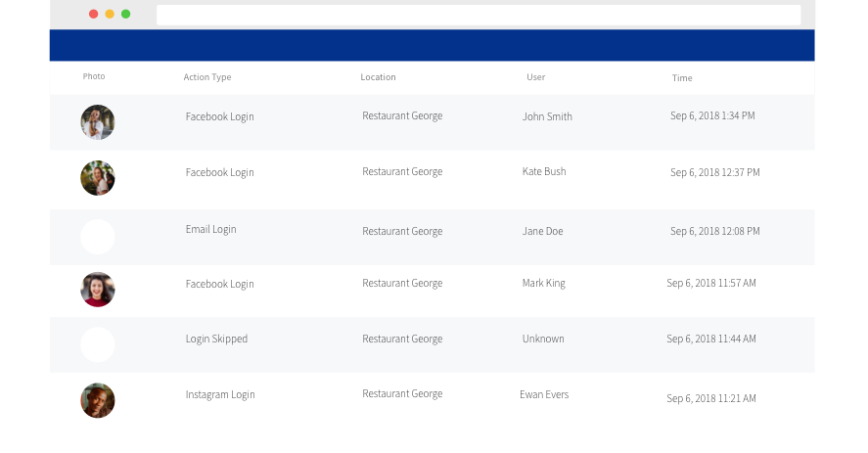Click the user name Ewan Evers
The image size is (868, 453).
[x=544, y=394]
